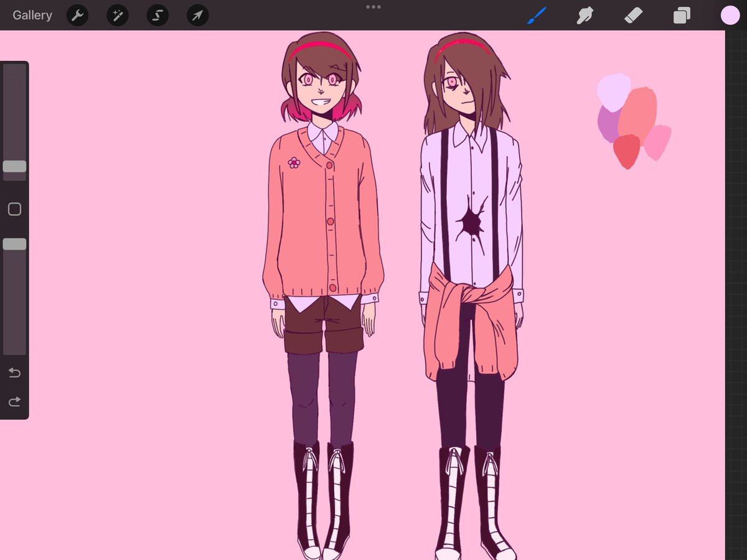Tap the salmon pink paint swatch on canvas
The image size is (747, 560).
pyautogui.click(x=638, y=115)
